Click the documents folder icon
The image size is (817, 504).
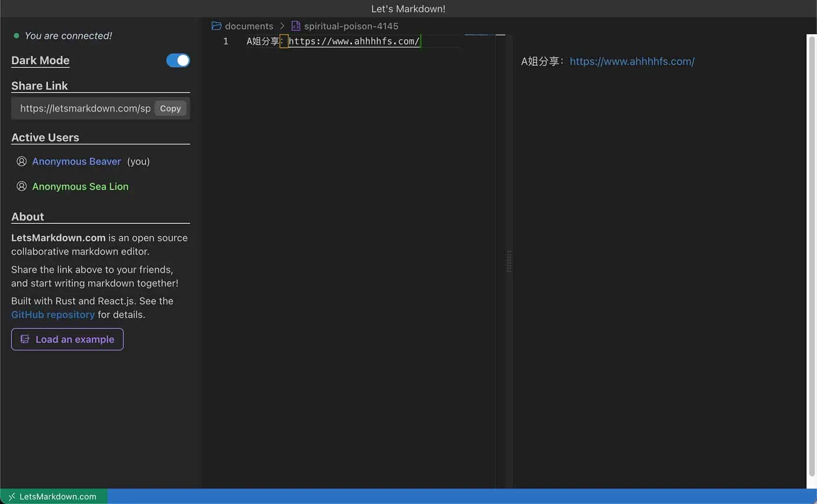coord(216,26)
